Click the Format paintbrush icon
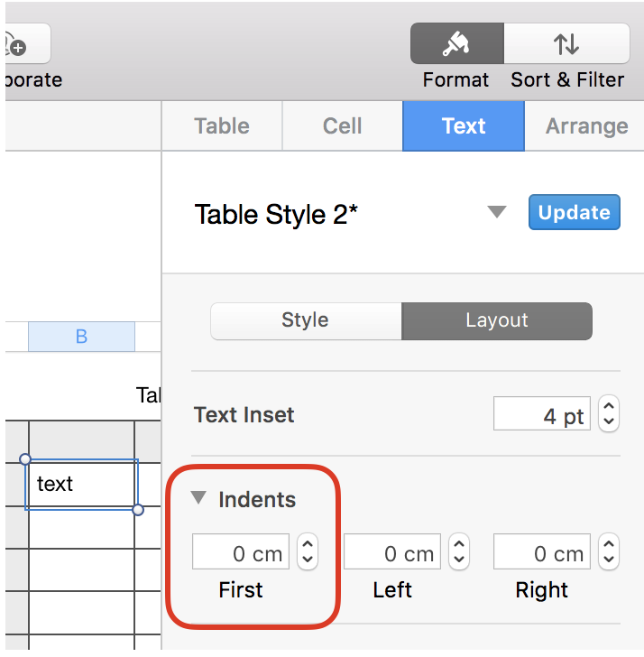The image size is (644, 657). coord(456,43)
